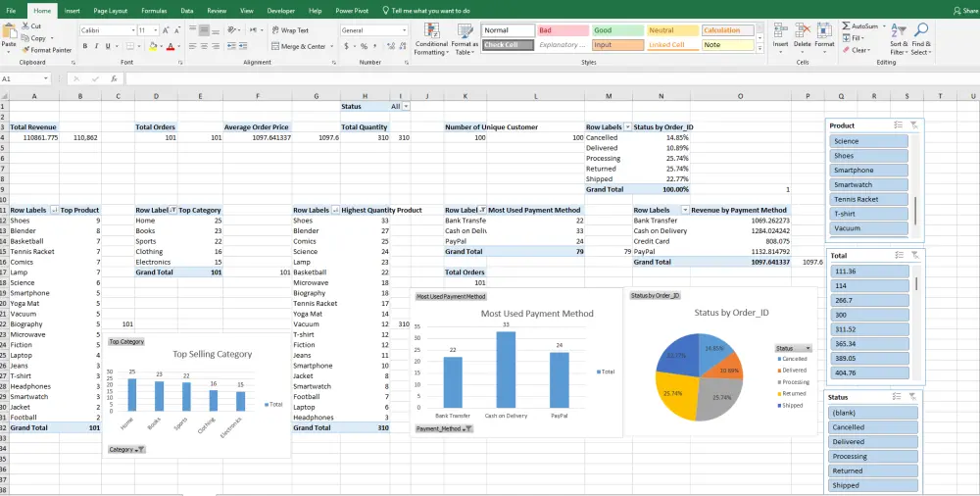Click the AutoSum sigma icon
Screen dimensions: 980x496
(x=847, y=26)
